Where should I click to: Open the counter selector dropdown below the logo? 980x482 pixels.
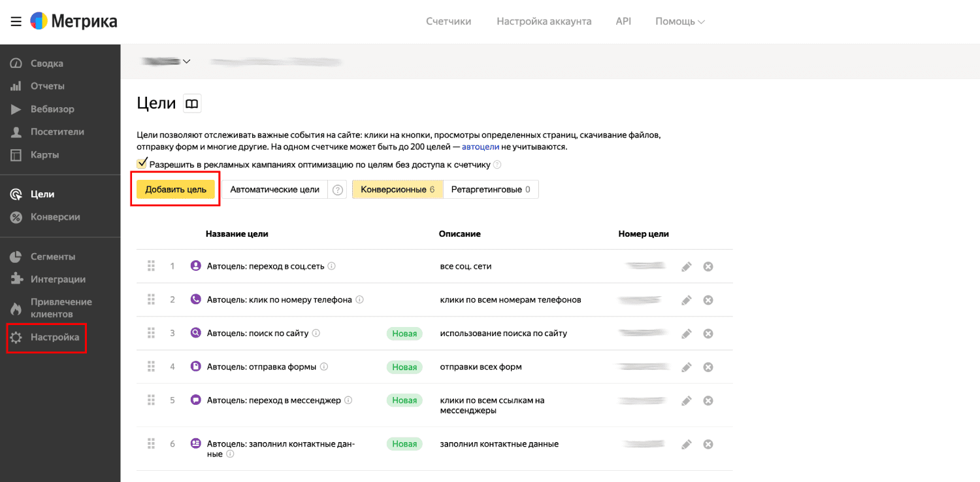point(167,61)
